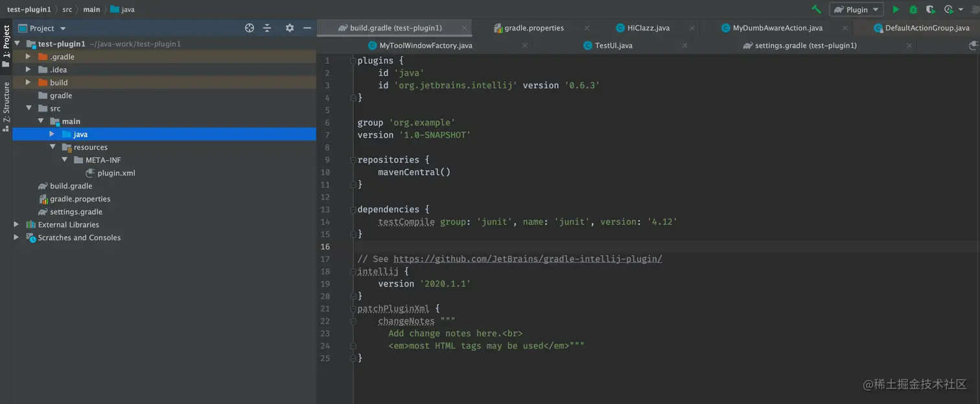This screenshot has height=404, width=980.
Task: Click test-plugin1 in the breadcrumb bar
Action: click(29, 9)
